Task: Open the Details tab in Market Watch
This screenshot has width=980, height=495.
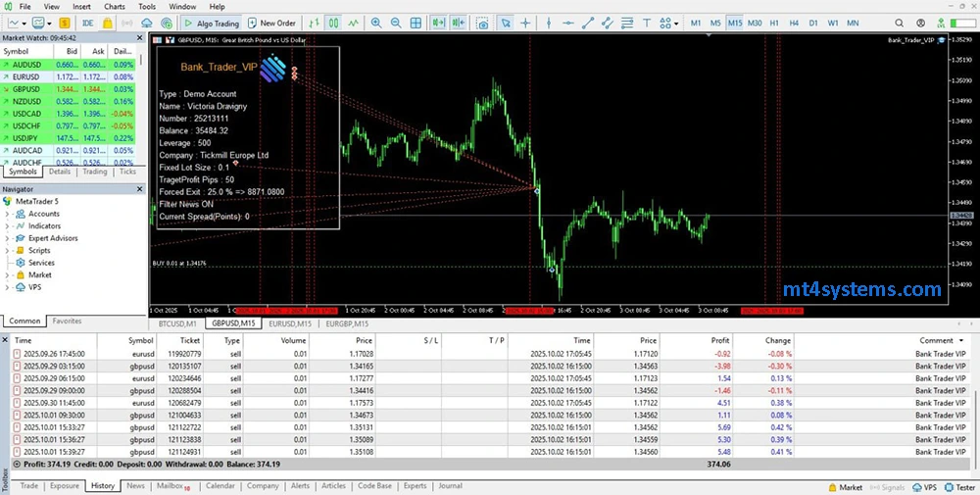Action: (x=60, y=172)
